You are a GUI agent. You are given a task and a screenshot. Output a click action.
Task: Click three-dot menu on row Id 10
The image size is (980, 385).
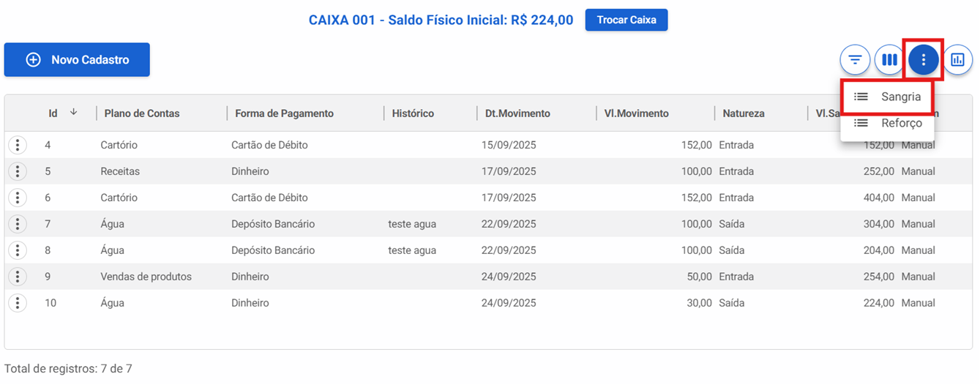(18, 303)
